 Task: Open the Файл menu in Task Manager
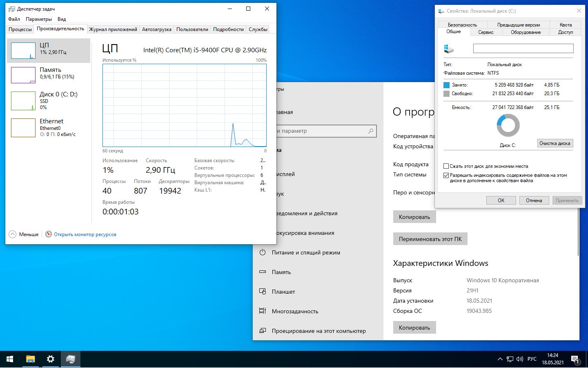click(x=14, y=19)
